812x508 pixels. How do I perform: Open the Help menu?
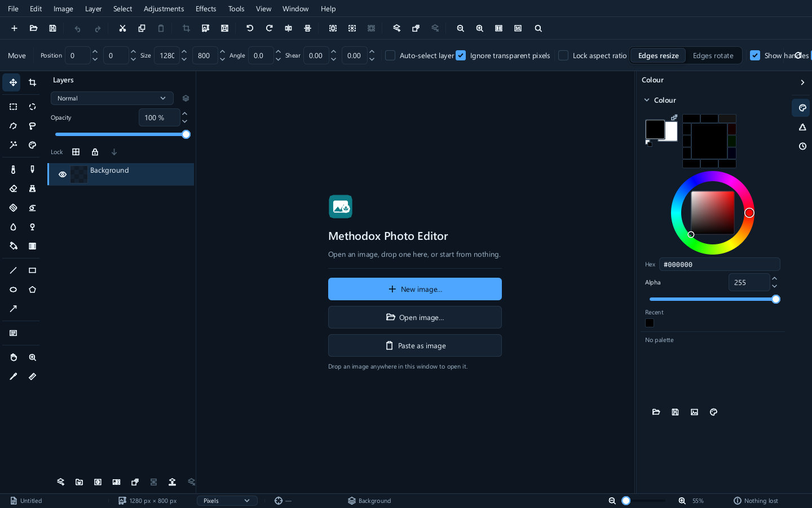[x=328, y=8]
